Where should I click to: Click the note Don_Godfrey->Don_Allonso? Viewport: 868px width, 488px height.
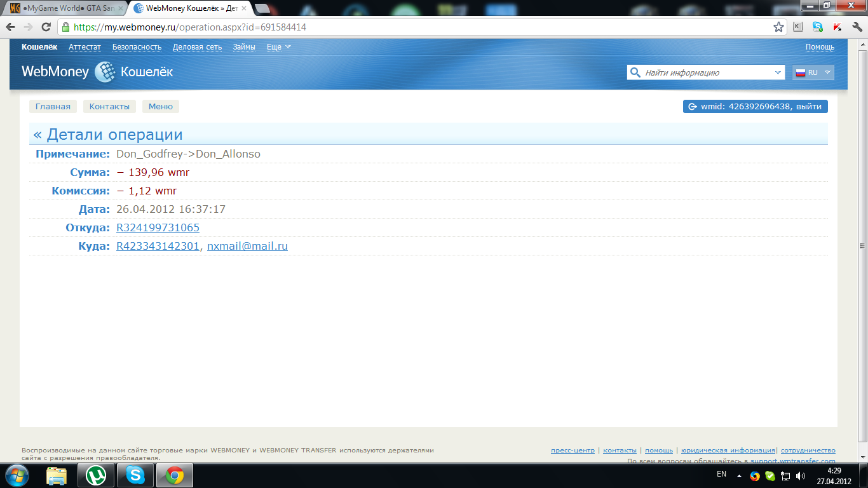click(188, 154)
